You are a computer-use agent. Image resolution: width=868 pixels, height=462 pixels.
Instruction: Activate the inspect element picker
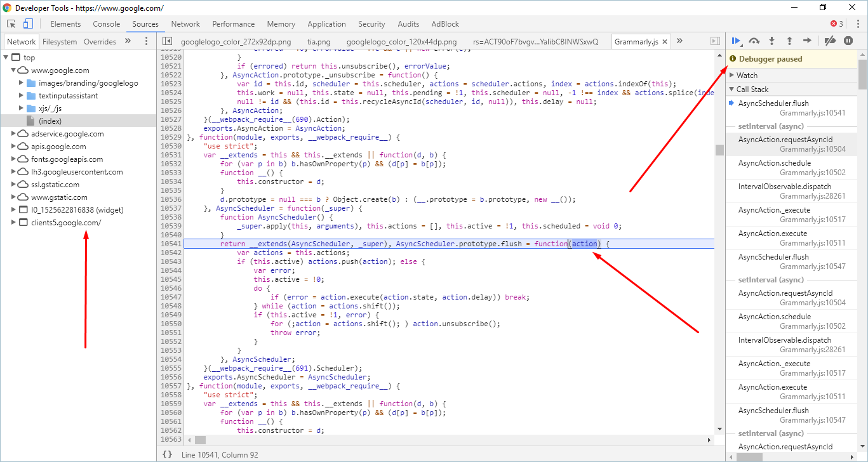[11, 24]
